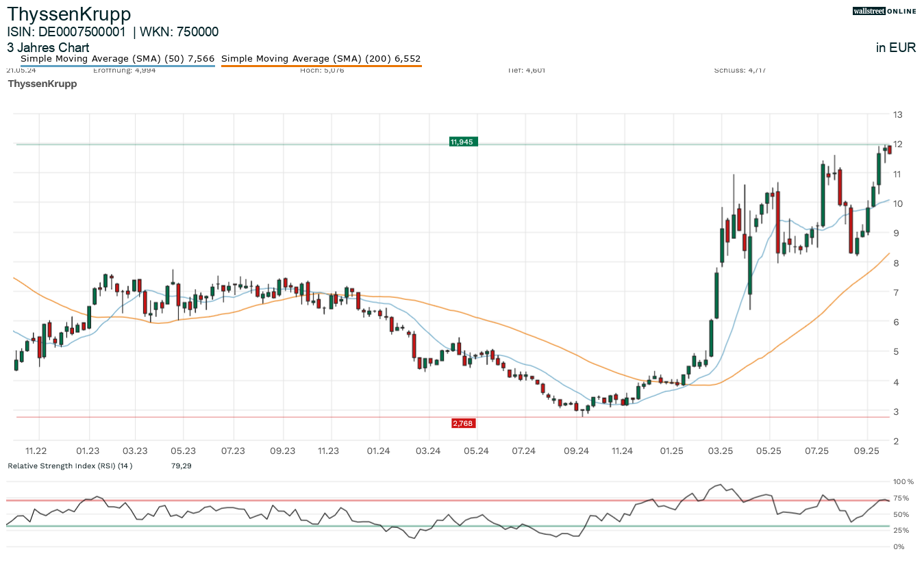Viewport: 924px width, 569px height.
Task: Toggle the SMA (200) legend entry
Action: 321,59
